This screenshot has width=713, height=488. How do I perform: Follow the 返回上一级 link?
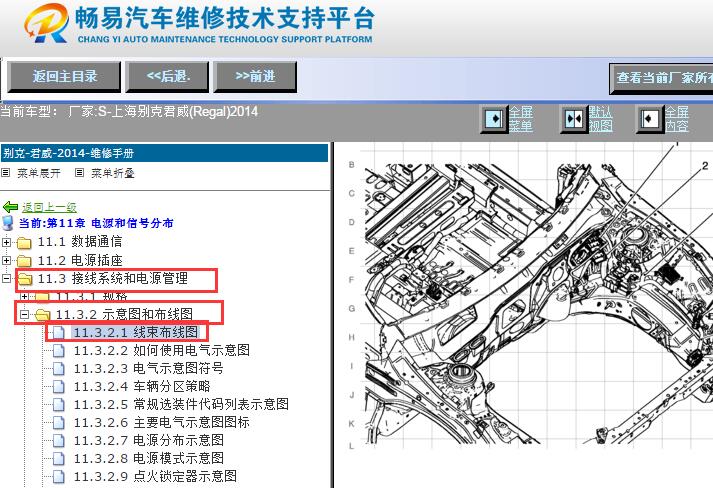(49, 207)
